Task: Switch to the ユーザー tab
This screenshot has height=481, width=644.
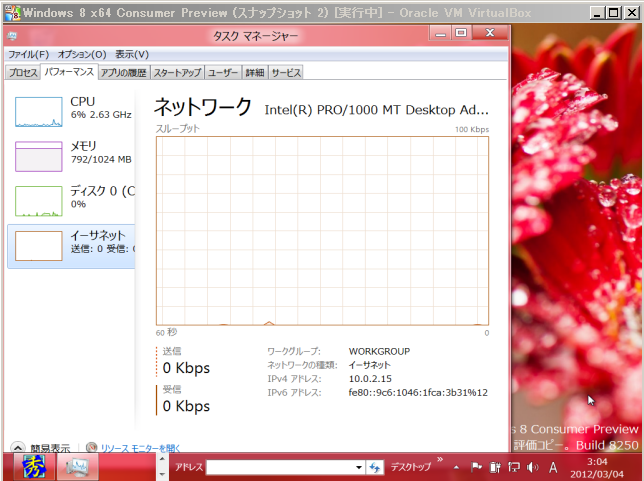Action: point(223,73)
